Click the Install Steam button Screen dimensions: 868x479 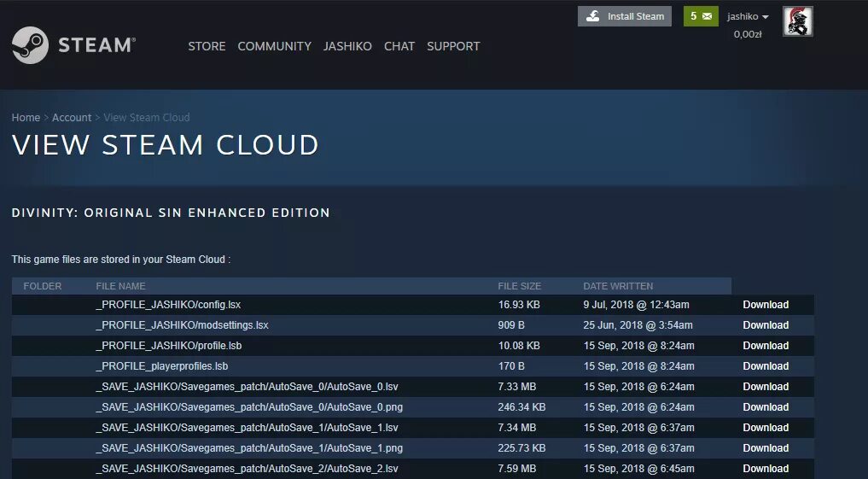click(x=625, y=16)
